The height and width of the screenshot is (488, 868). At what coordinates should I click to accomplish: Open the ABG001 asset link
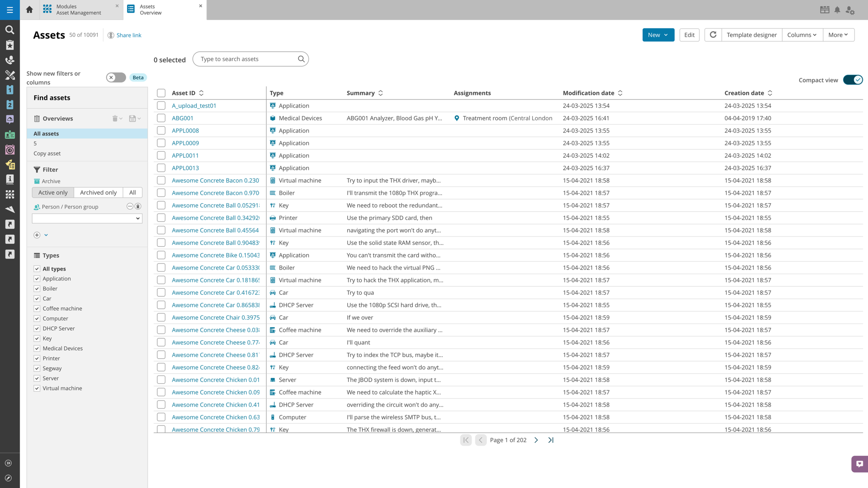[x=183, y=118]
